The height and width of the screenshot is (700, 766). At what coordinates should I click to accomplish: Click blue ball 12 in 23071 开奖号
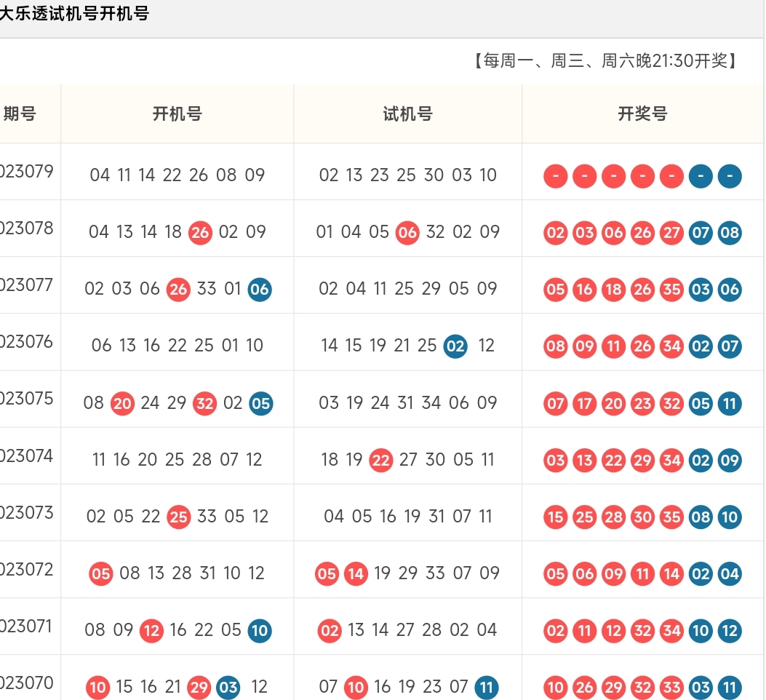click(730, 631)
